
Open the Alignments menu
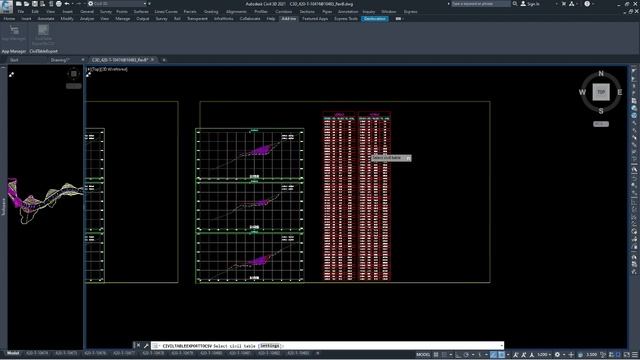(x=236, y=11)
